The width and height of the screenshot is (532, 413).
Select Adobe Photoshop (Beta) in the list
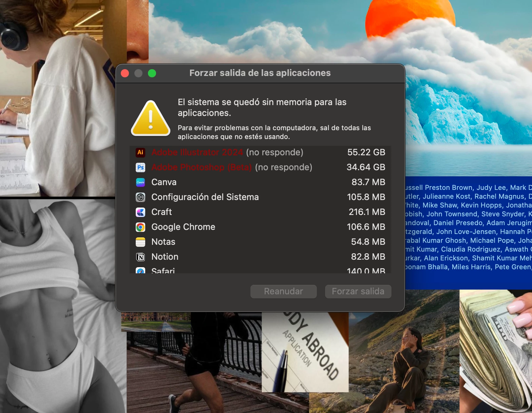[260, 167]
